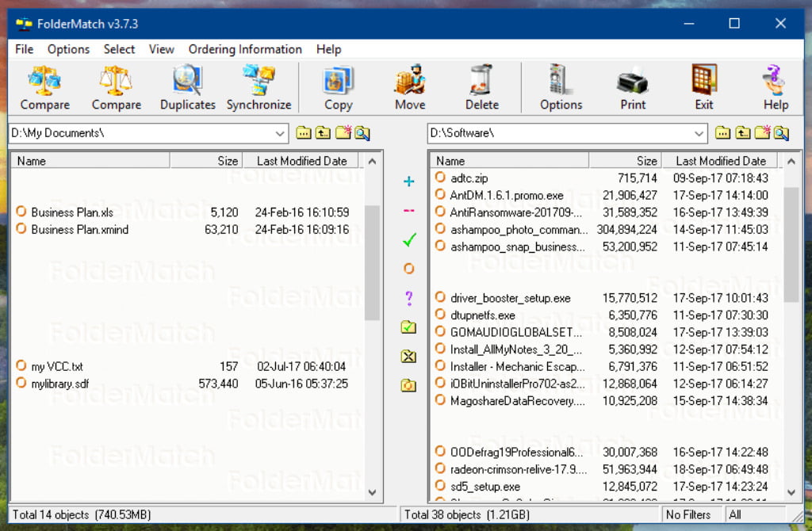
Task: Open the Duplicates finder tool
Action: tap(187, 87)
